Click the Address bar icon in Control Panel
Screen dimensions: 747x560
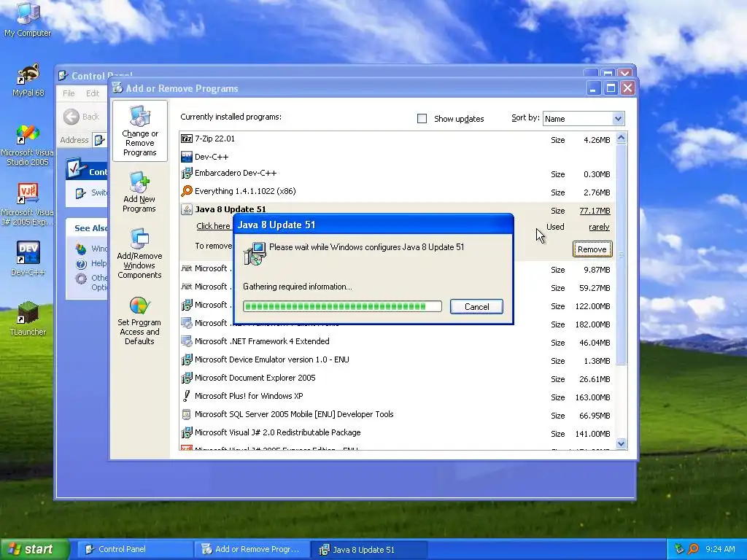coord(99,140)
